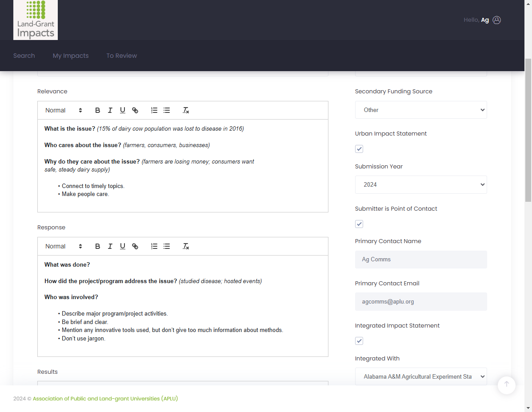This screenshot has width=532, height=412.
Task: Click the Hello, Ag greeting text
Action: (x=476, y=20)
